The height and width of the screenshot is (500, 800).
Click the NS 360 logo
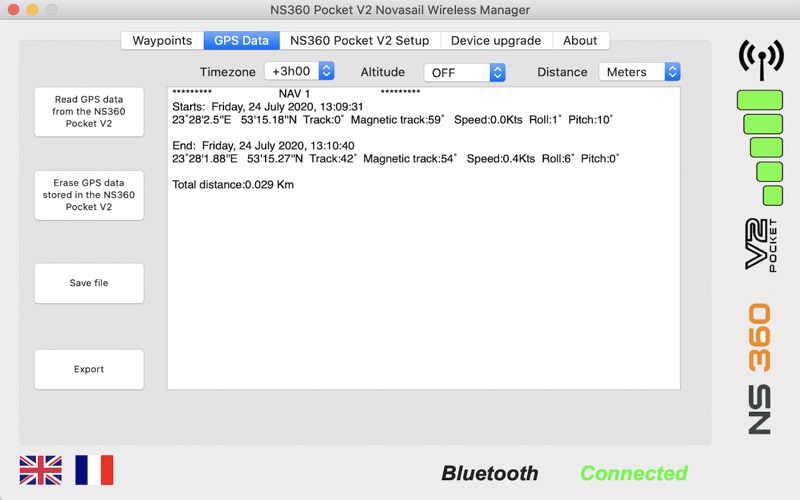[760, 369]
